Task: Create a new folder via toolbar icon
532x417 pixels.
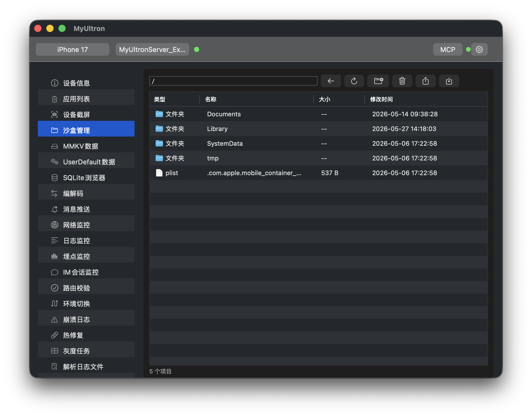Action: click(378, 81)
